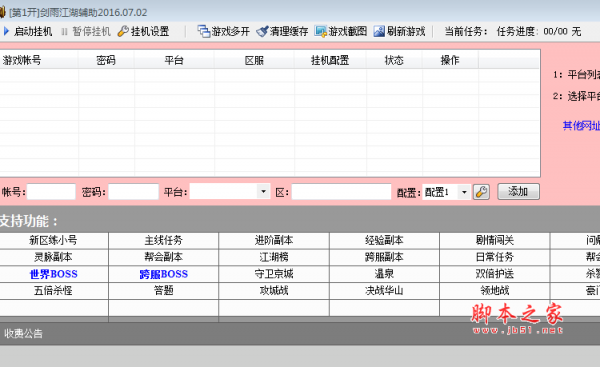Click the 五倍杀怪 cell
Image resolution: width=600 pixels, height=367 pixels.
tap(54, 290)
